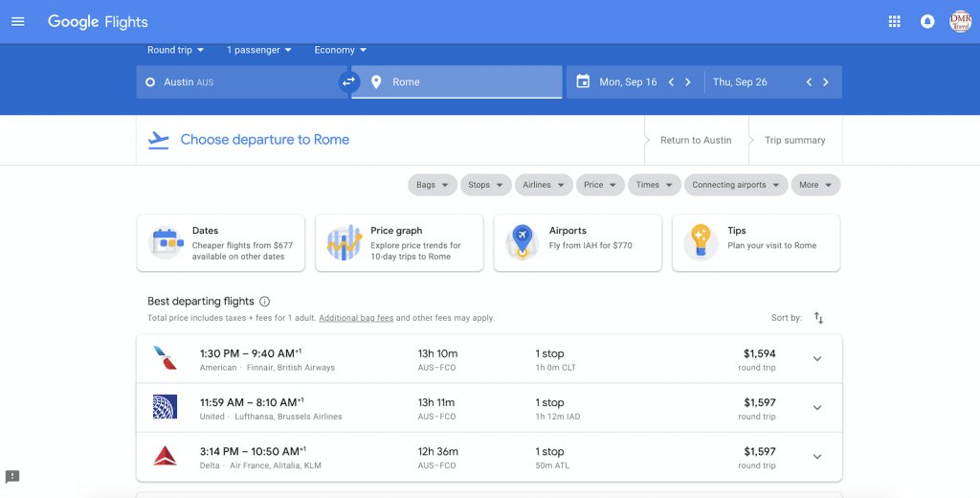This screenshot has height=498, width=980.
Task: Open the Round trip dropdown
Action: [175, 50]
